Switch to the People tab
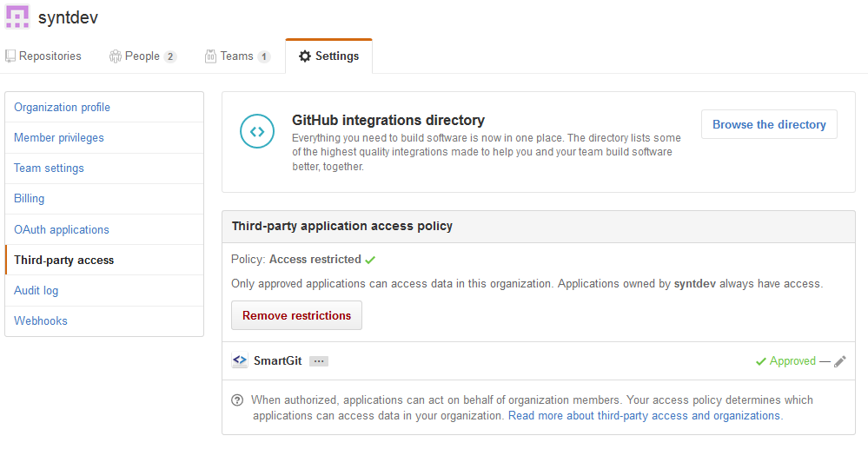This screenshot has width=868, height=449. (142, 56)
